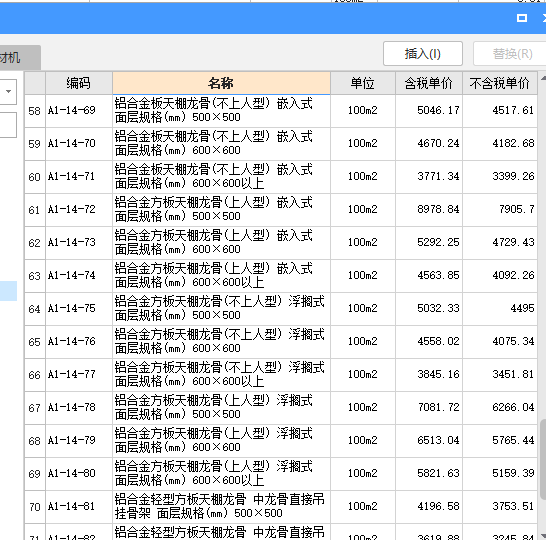Select row code A1-14-70
The height and width of the screenshot is (540, 546).
coord(79,144)
